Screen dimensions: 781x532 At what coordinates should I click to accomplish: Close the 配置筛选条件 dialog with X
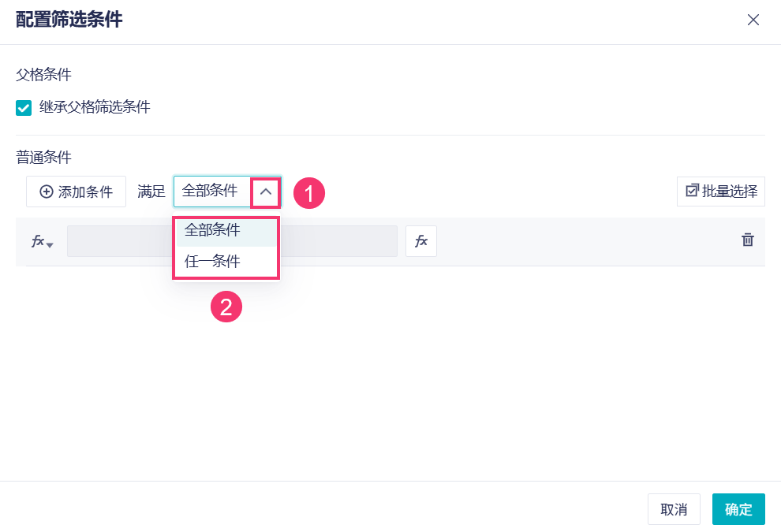[753, 20]
